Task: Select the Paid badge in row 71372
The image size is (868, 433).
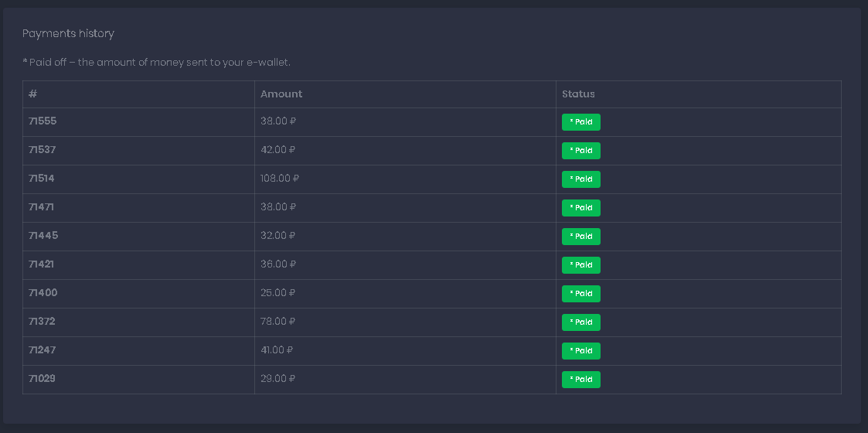Action: point(580,322)
